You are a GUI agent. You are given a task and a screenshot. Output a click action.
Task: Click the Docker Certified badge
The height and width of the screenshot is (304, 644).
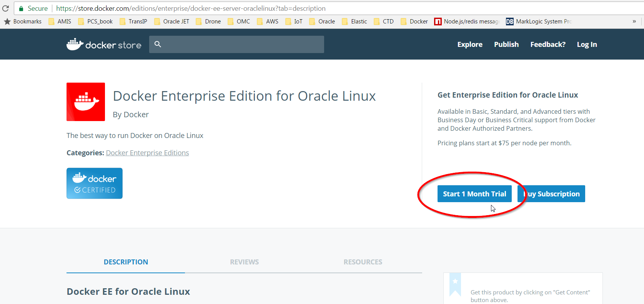pyautogui.click(x=95, y=183)
